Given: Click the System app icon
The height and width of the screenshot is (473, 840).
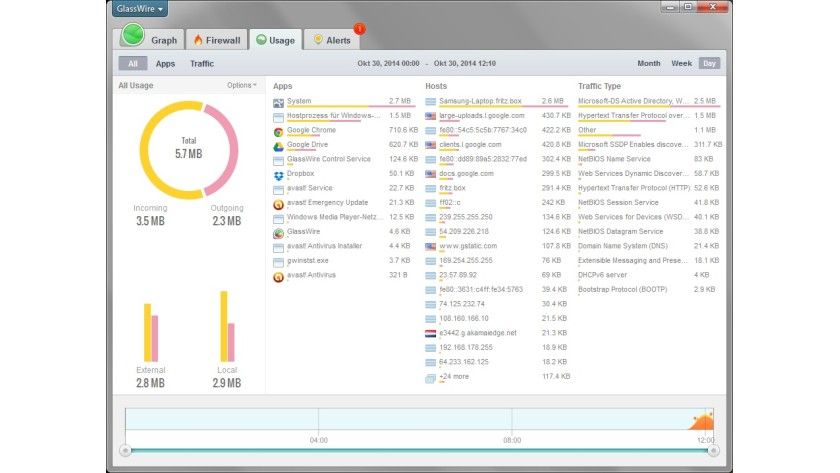Looking at the screenshot, I should tap(279, 102).
